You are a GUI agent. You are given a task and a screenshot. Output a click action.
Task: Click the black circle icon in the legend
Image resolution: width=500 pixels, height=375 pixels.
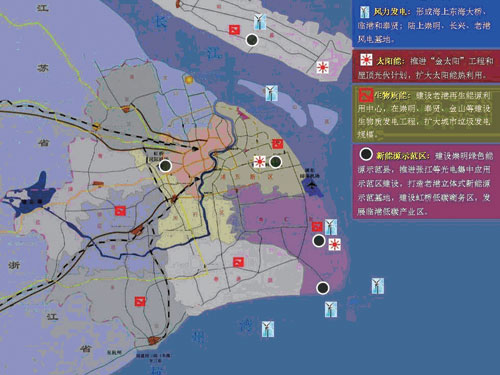tap(366, 154)
